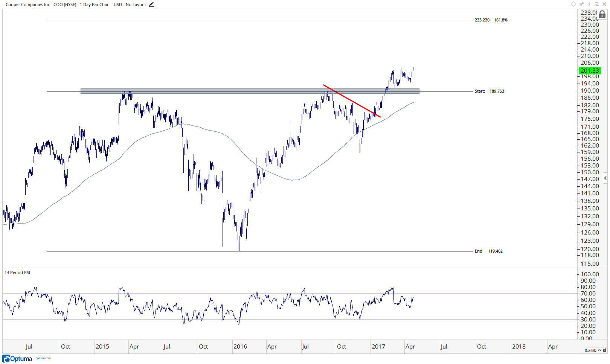This screenshot has width=610, height=364.
Task: Select the red downtrend line on chart
Action: tap(352, 101)
